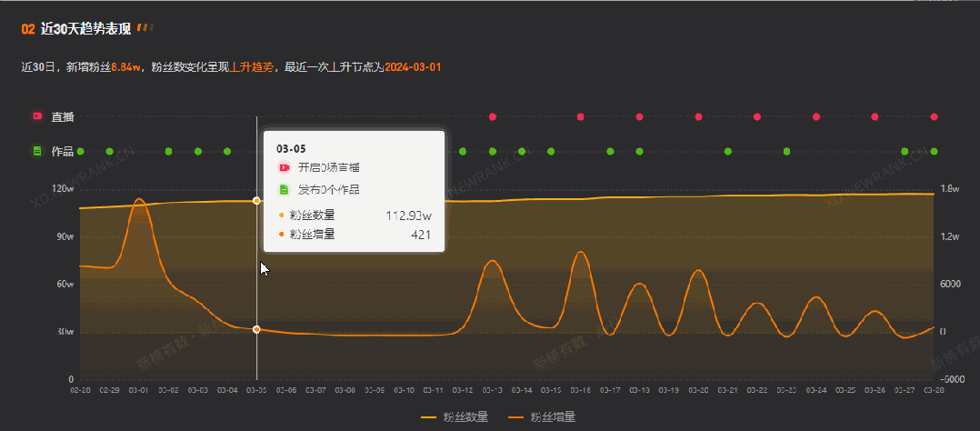Click the 03-01 x-axis date label

(x=139, y=390)
